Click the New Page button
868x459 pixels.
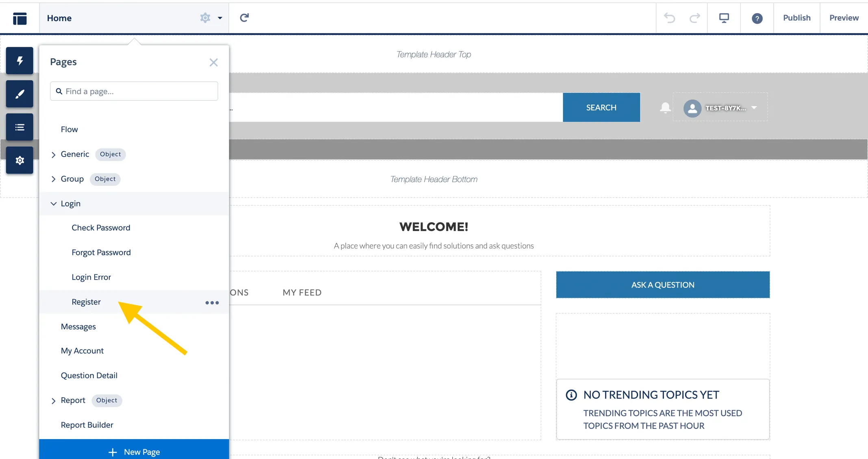(134, 452)
